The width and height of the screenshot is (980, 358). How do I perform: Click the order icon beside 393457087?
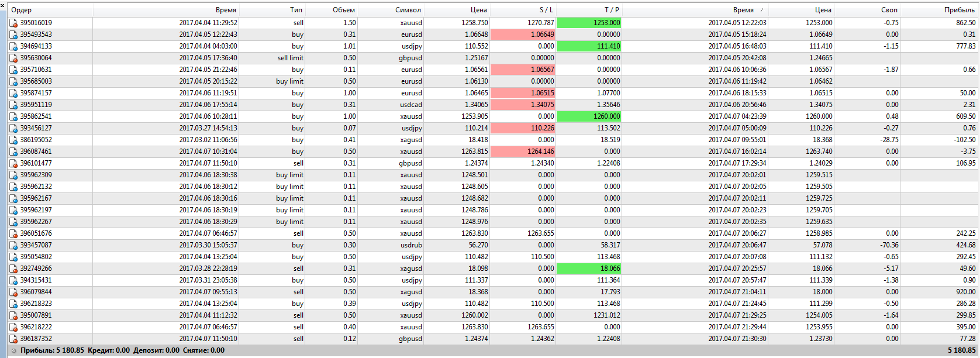[x=13, y=245]
